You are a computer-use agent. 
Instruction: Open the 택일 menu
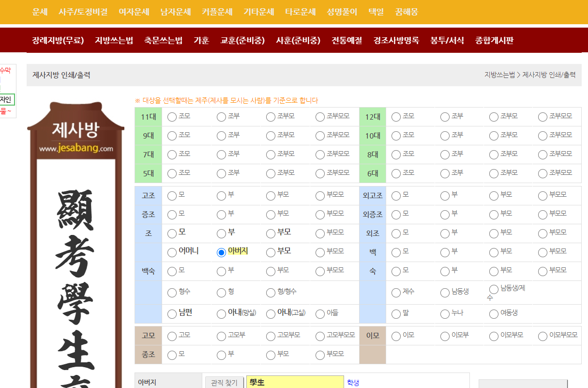[x=376, y=12]
